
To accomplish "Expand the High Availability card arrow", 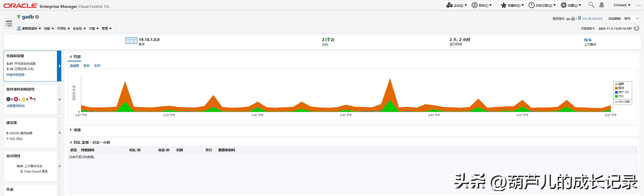I will (60, 166).
